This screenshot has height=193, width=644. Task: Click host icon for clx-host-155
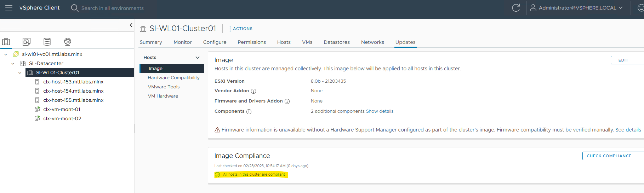click(x=37, y=100)
